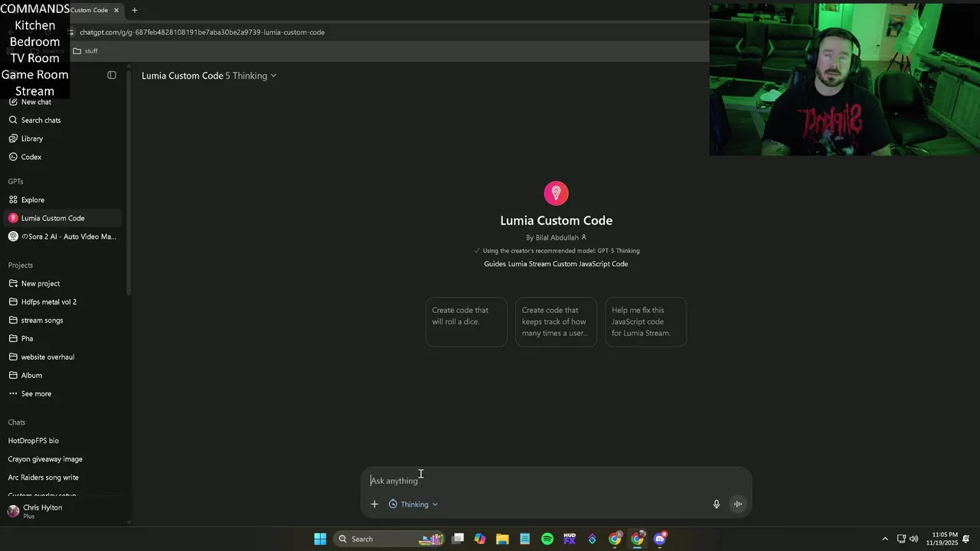This screenshot has height=551, width=980.
Task: Click the microphone dictation icon
Action: point(717,504)
